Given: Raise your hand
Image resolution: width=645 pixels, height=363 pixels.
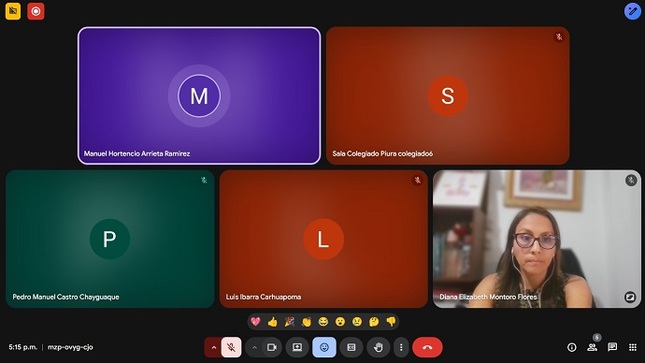Looking at the screenshot, I should point(378,347).
